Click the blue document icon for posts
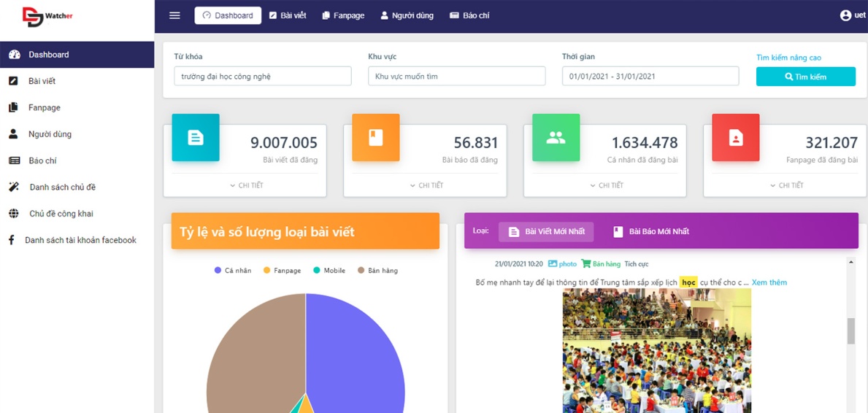Image resolution: width=868 pixels, height=413 pixels. [x=196, y=137]
